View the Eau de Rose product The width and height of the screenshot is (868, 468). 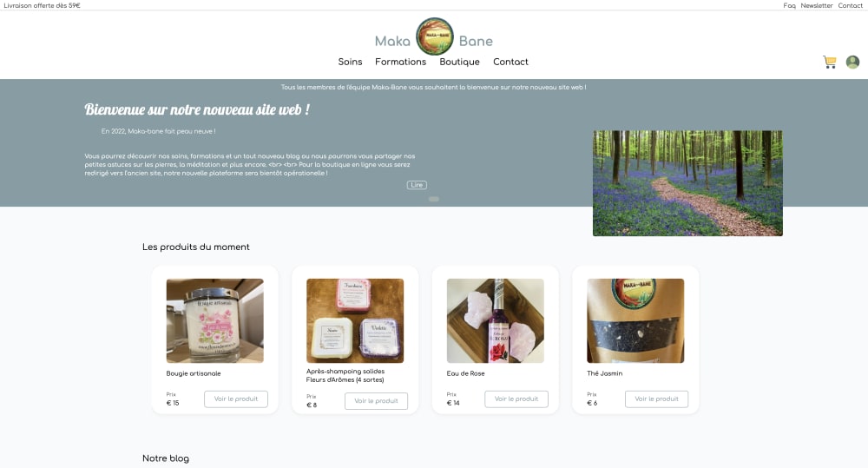point(516,399)
